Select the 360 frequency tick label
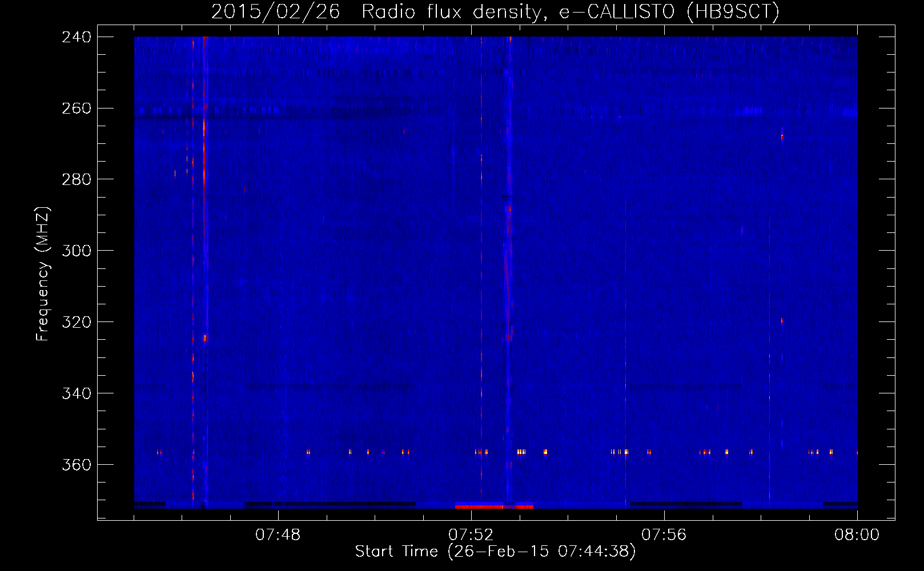Image resolution: width=924 pixels, height=571 pixels. coord(77,465)
